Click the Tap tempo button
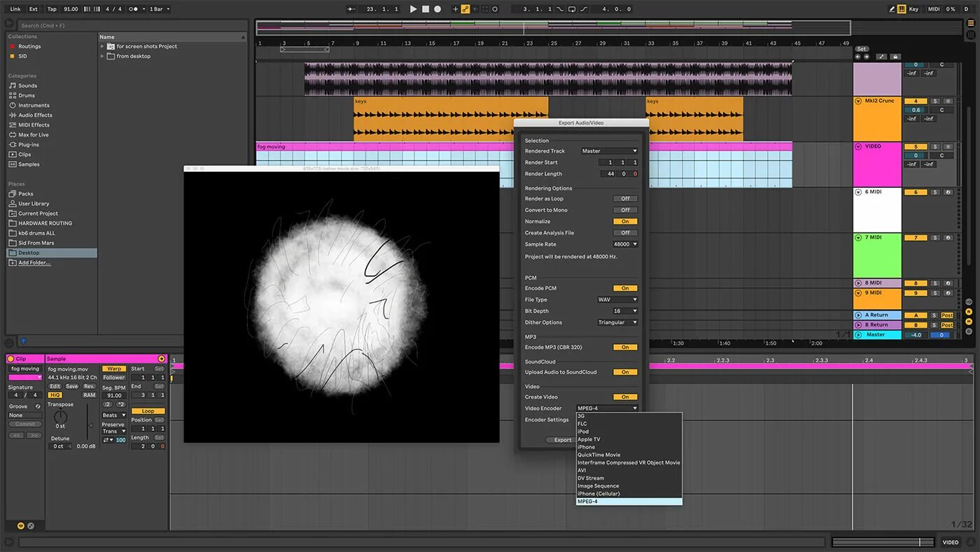The width and height of the screenshot is (980, 552). click(x=52, y=9)
